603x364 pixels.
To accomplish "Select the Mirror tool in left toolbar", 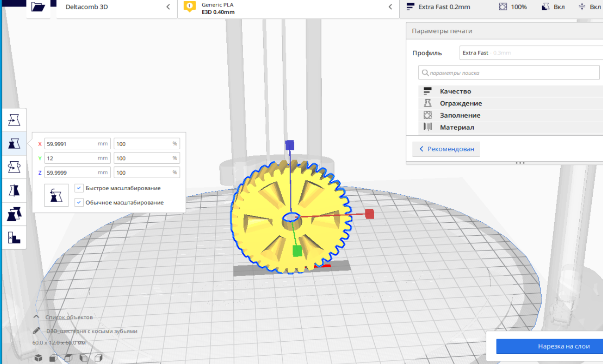I will [14, 191].
